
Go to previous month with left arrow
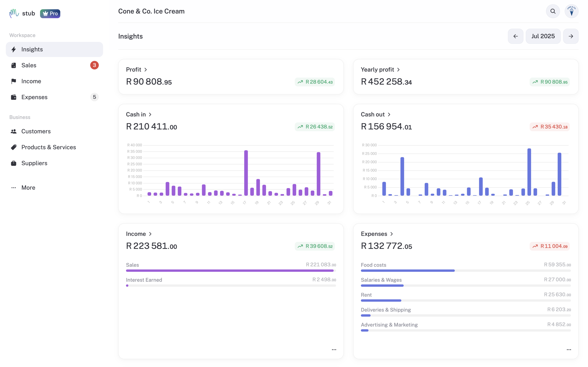tap(515, 36)
